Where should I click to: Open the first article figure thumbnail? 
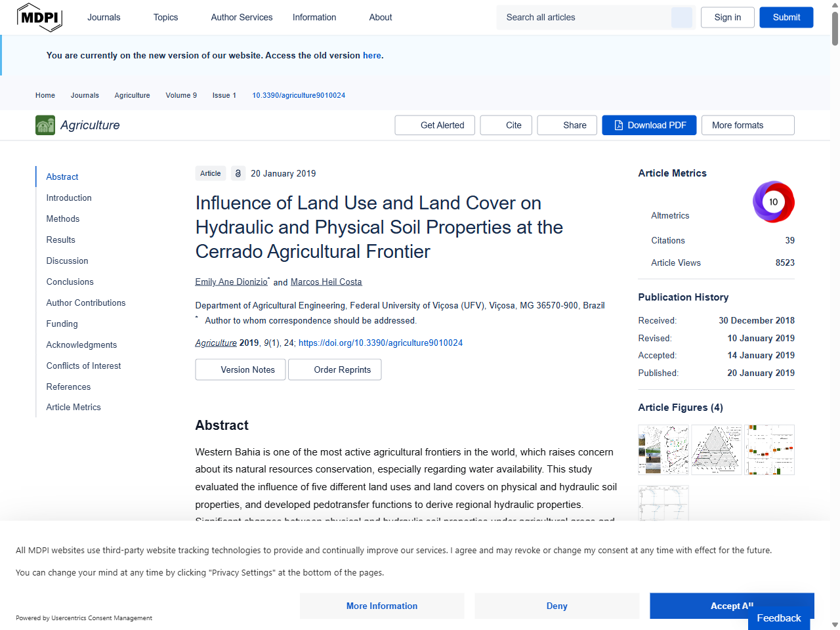click(x=663, y=450)
